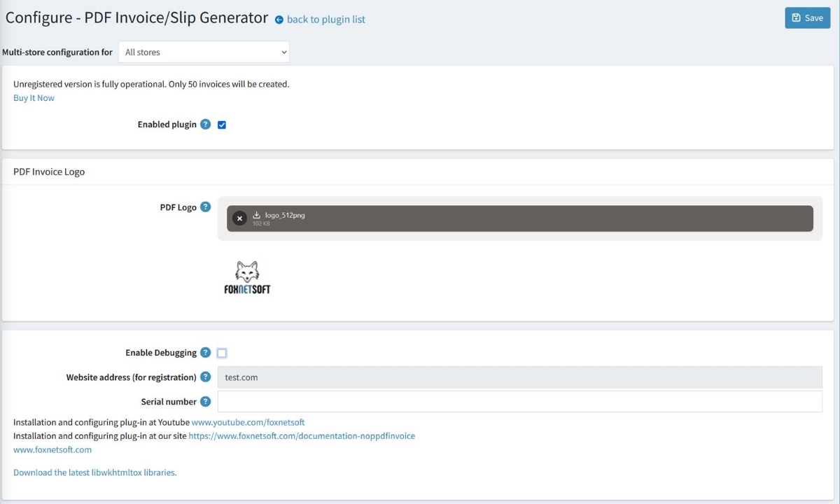
Task: View help for Website address registration
Action: point(205,377)
